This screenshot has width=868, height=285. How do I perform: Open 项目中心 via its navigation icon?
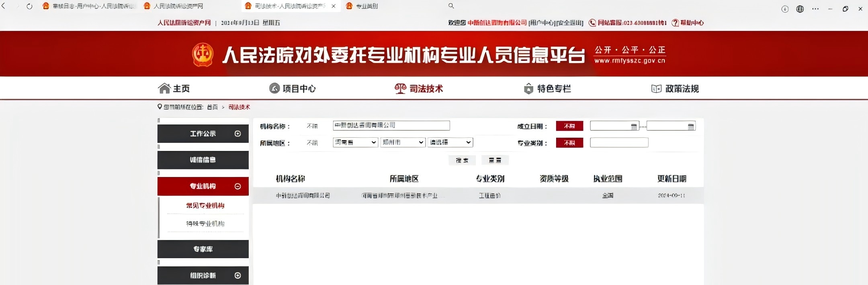click(274, 88)
